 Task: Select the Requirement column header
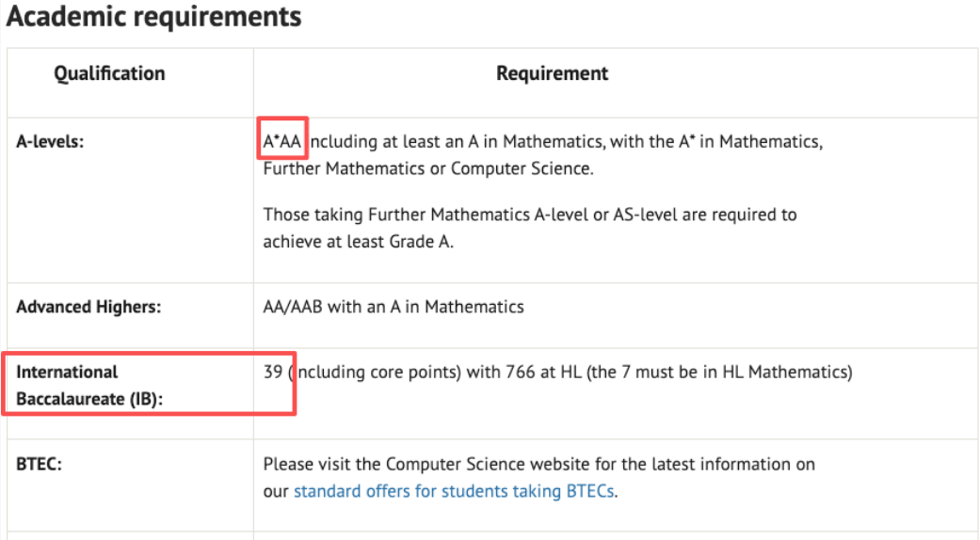(x=553, y=73)
